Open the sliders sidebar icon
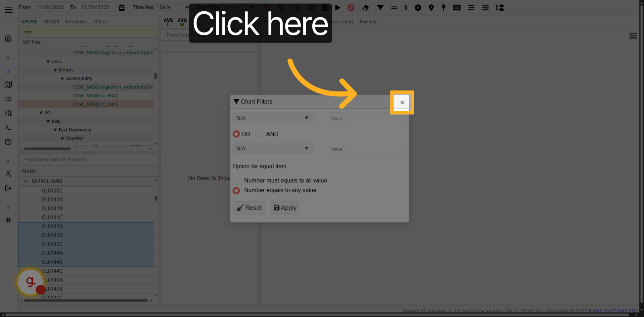 (x=8, y=113)
